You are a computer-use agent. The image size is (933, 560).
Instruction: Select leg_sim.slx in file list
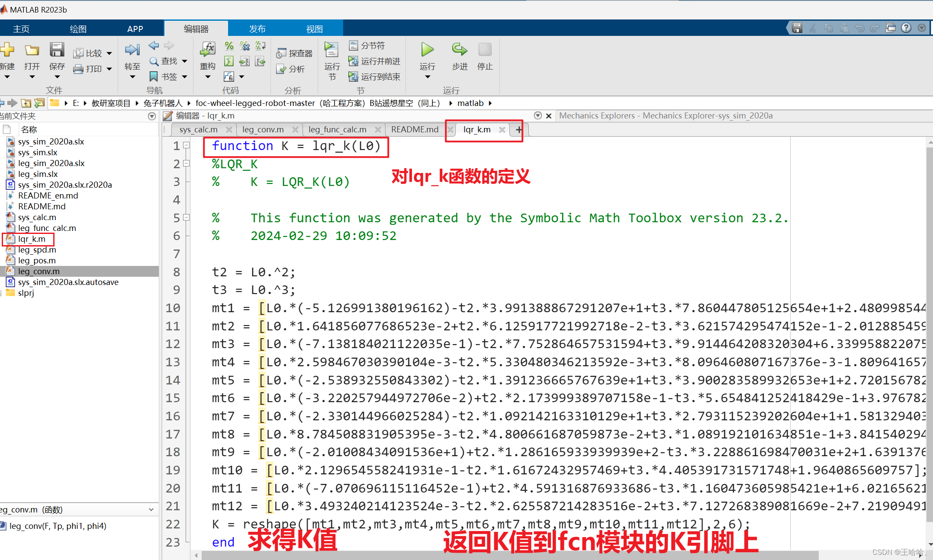(38, 174)
